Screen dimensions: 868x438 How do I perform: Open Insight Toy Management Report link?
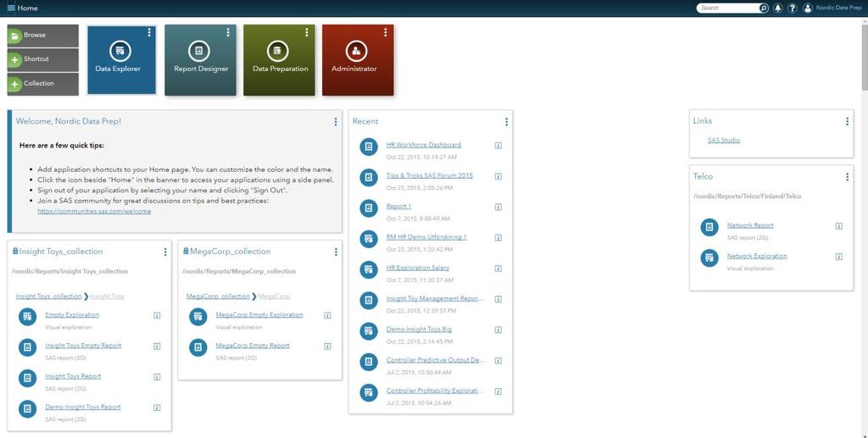[x=435, y=298]
